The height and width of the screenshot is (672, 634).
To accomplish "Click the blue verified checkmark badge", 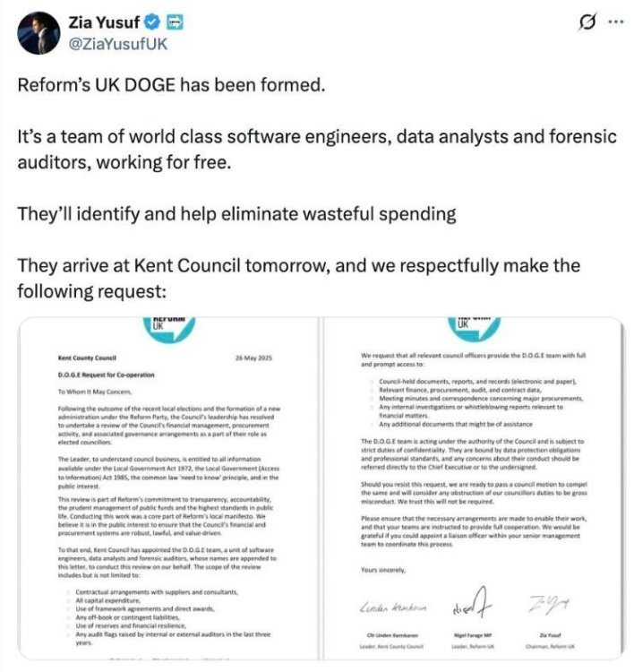I will (x=154, y=22).
